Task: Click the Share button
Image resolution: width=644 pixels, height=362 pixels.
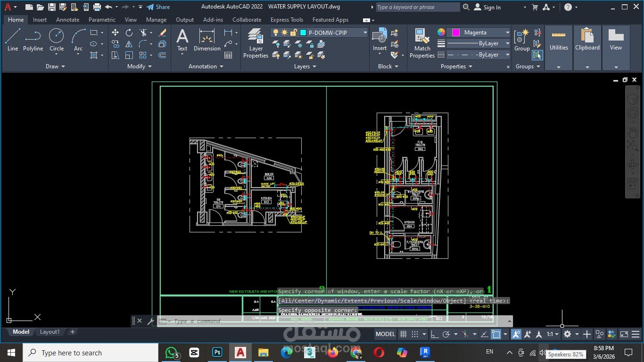Action: click(x=158, y=7)
